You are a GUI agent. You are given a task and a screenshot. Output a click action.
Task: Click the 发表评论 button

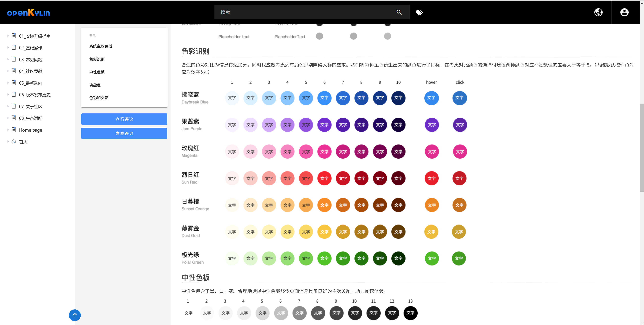point(124,133)
